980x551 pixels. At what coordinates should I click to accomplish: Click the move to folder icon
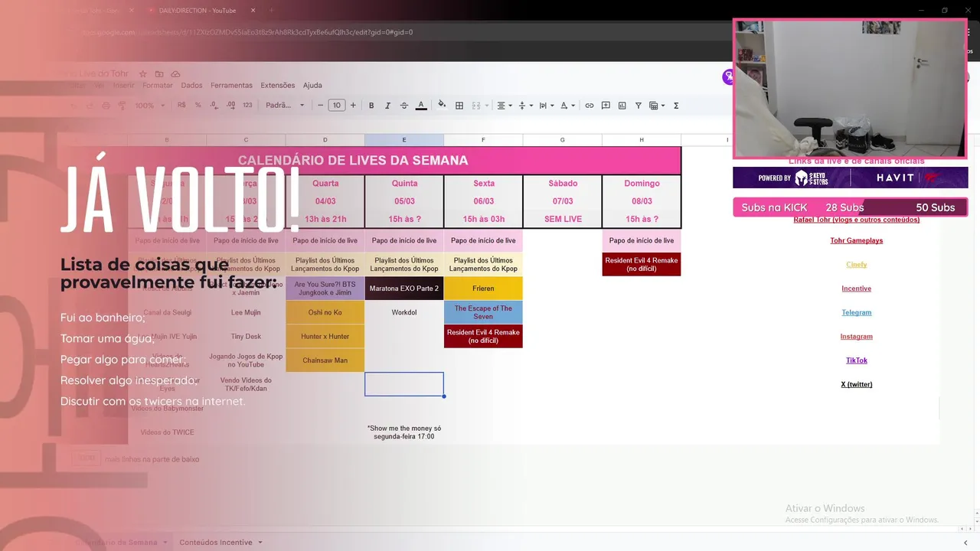pos(159,73)
